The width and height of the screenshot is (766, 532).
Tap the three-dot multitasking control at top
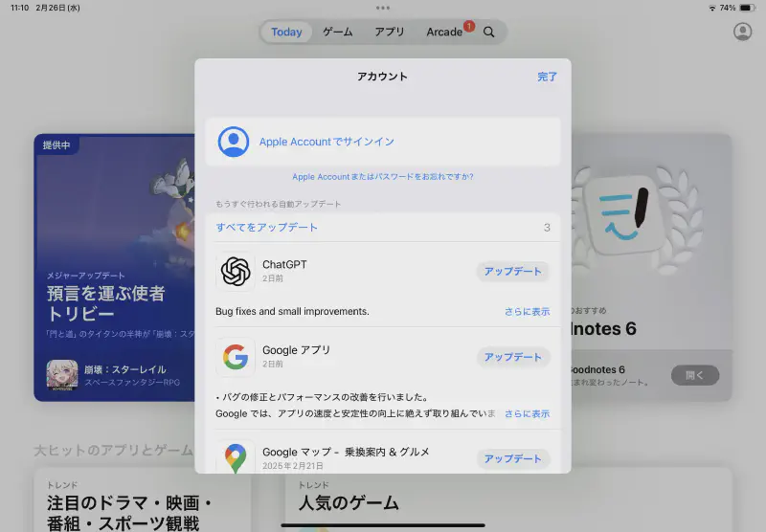pyautogui.click(x=383, y=8)
